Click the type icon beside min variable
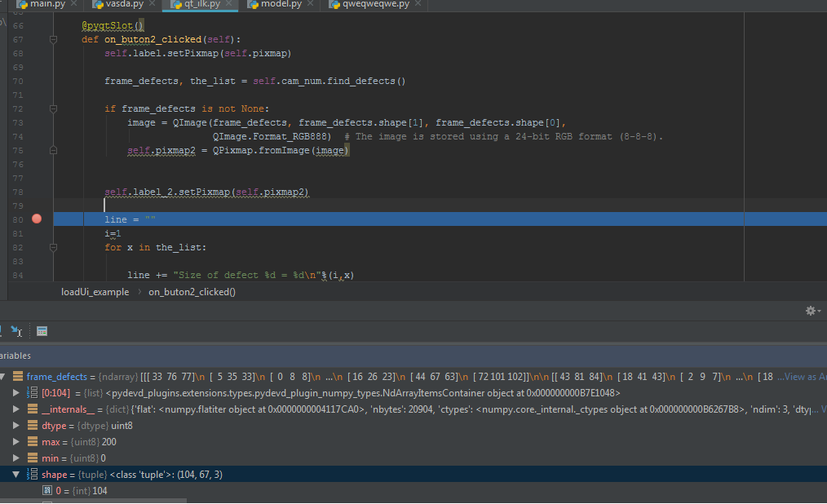The height and width of the screenshot is (504, 827). click(x=33, y=458)
